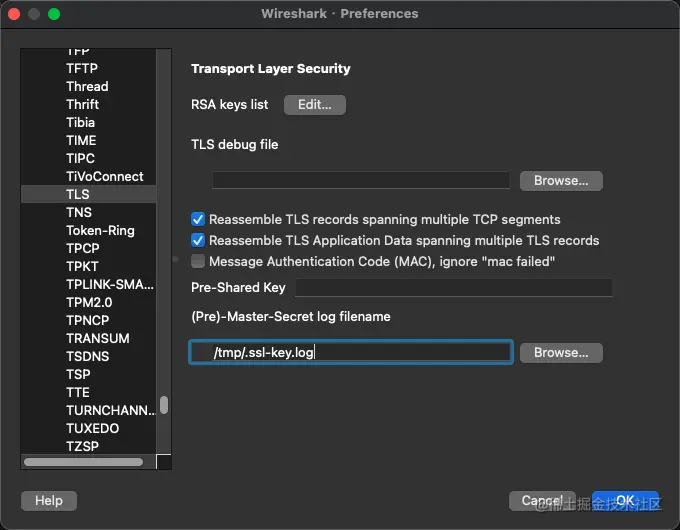Screen dimensions: 680x530
Task: Click the protocol list vertical scrollbar thumb
Action: coord(164,405)
